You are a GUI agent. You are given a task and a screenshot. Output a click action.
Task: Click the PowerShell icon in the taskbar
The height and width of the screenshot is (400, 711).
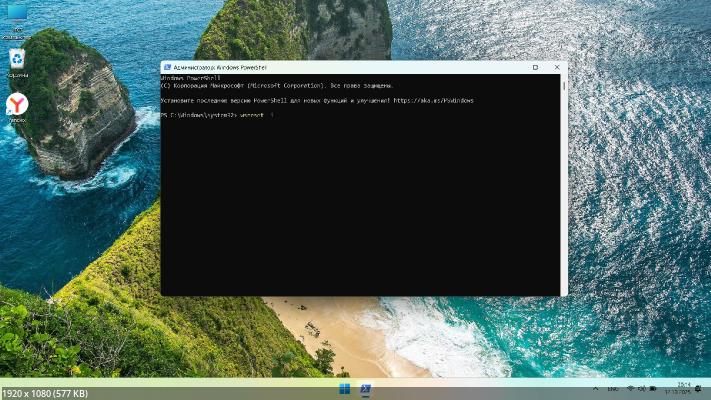[x=366, y=389]
